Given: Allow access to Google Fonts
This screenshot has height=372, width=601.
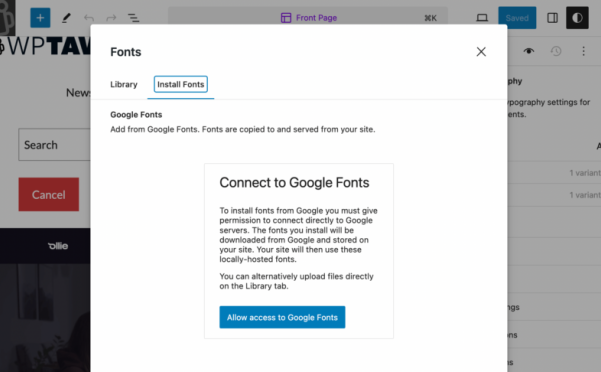Looking at the screenshot, I should coord(282,317).
